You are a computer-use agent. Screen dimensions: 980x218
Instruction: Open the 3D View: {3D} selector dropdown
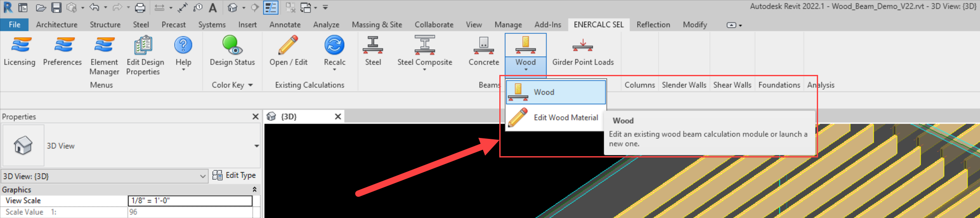click(x=203, y=176)
